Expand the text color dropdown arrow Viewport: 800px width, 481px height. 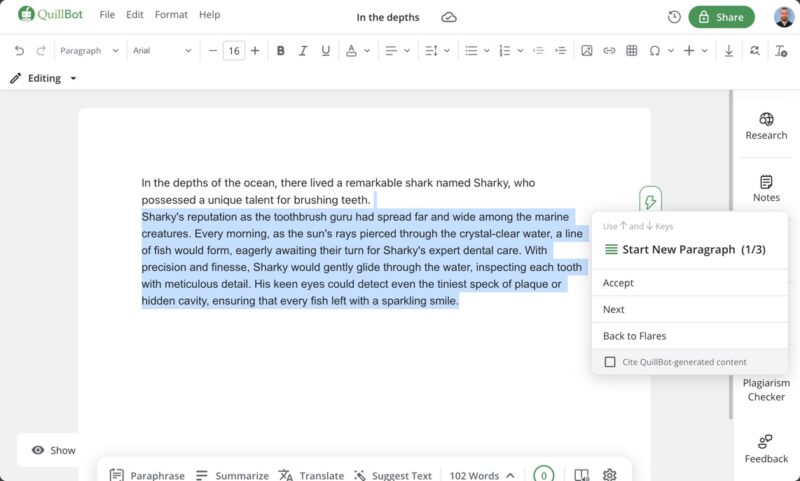367,50
